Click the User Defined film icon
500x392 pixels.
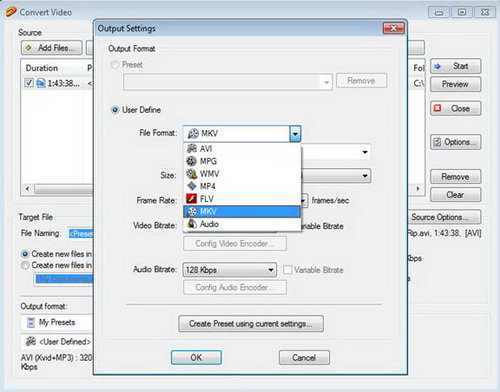pyautogui.click(x=31, y=341)
